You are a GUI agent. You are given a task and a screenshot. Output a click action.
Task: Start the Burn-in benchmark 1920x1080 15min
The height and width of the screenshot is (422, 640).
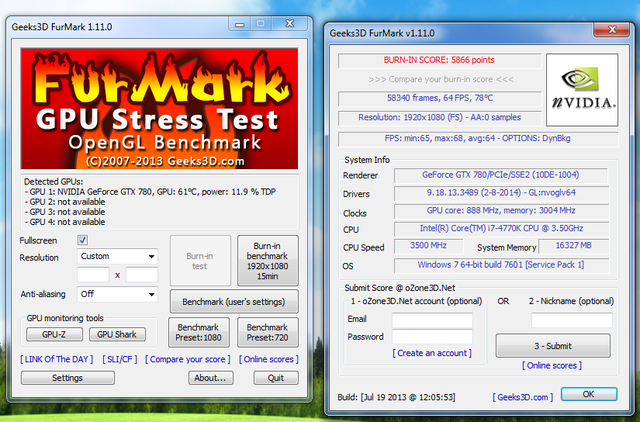[268, 261]
